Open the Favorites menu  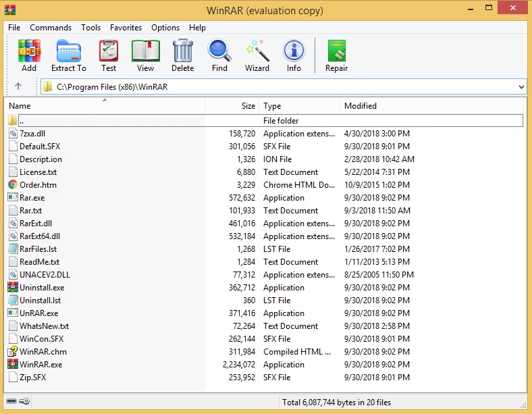(126, 28)
